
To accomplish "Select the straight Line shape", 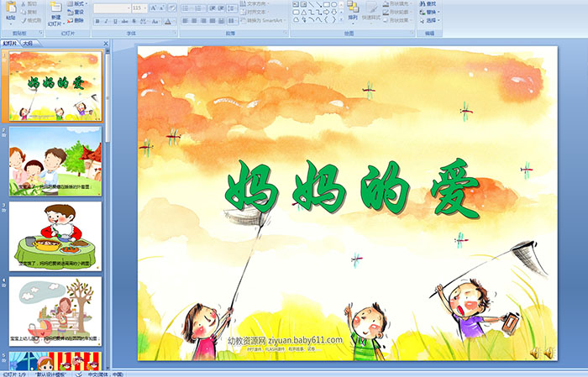I will pos(311,4).
